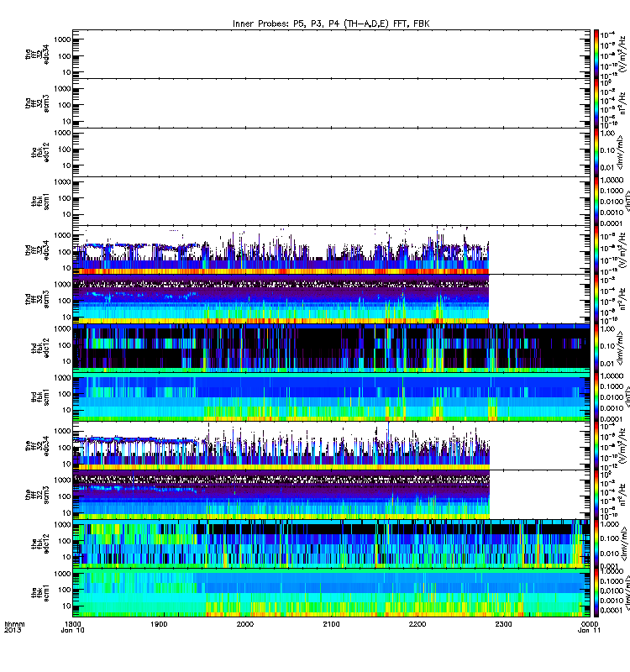Click the 2100 time axis label
The height and width of the screenshot is (672, 630).
point(331,624)
